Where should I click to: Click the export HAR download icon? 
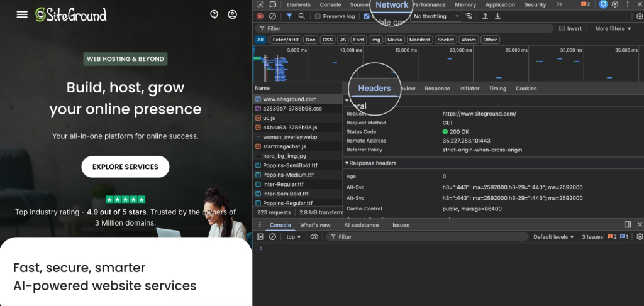pyautogui.click(x=497, y=16)
